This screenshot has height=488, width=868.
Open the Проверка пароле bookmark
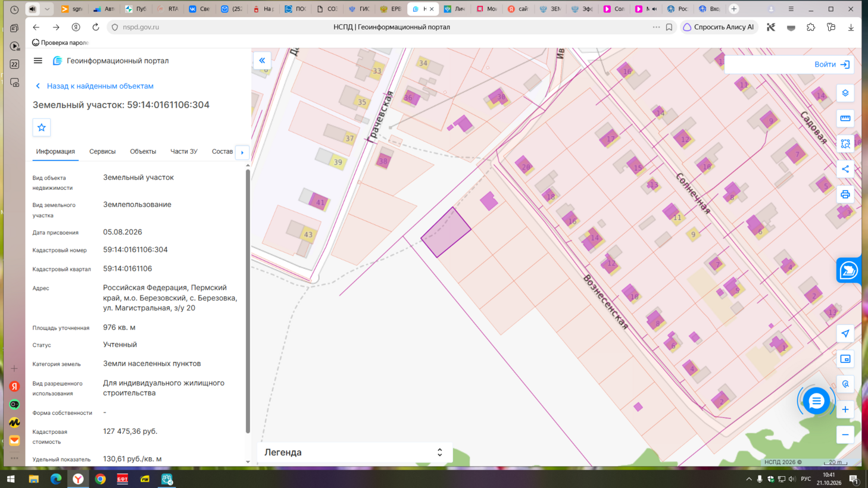(x=60, y=43)
